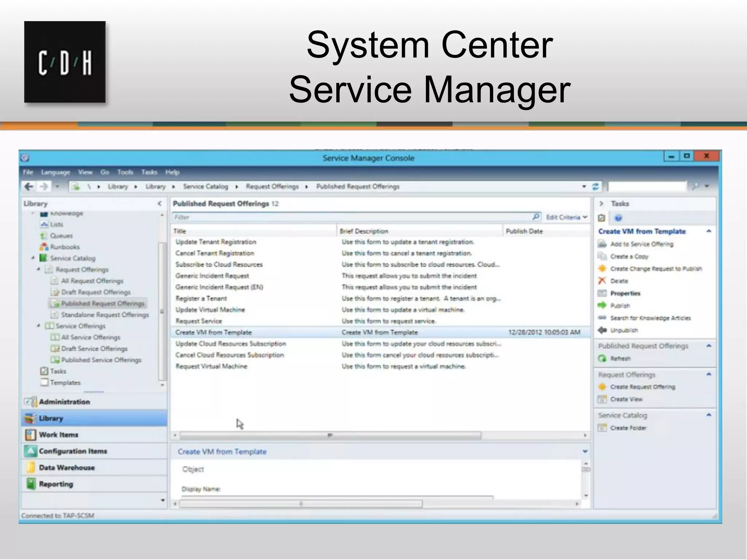Switch to the Library workspace button
This screenshot has height=560, width=747.
94,418
